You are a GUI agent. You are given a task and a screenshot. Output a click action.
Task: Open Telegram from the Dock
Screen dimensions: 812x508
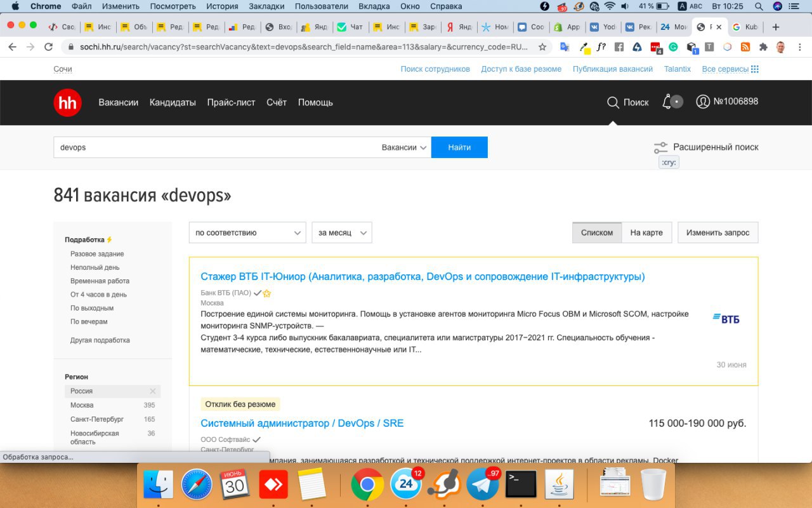pyautogui.click(x=482, y=485)
